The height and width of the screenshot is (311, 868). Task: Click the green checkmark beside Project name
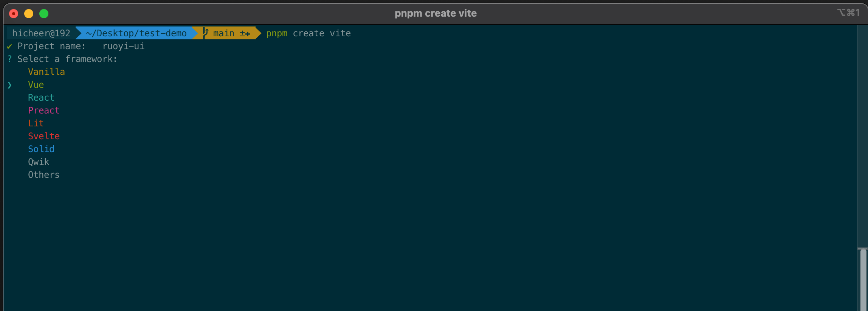(9, 46)
